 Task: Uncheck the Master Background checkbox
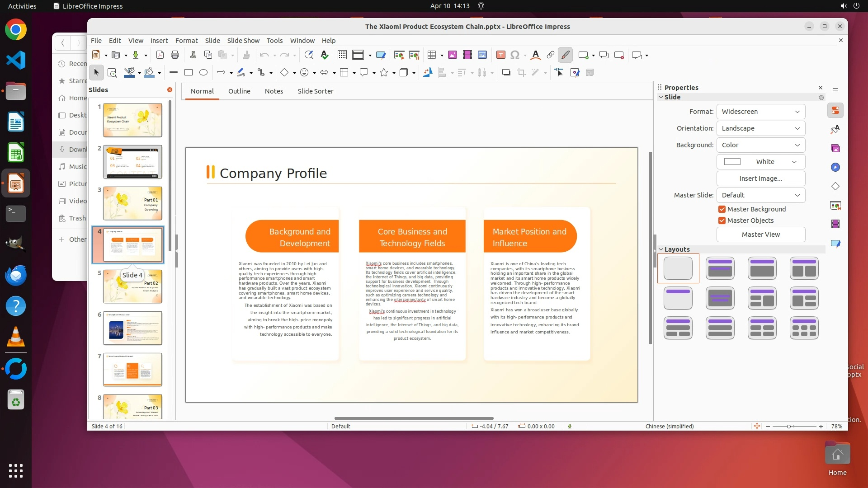click(x=722, y=209)
